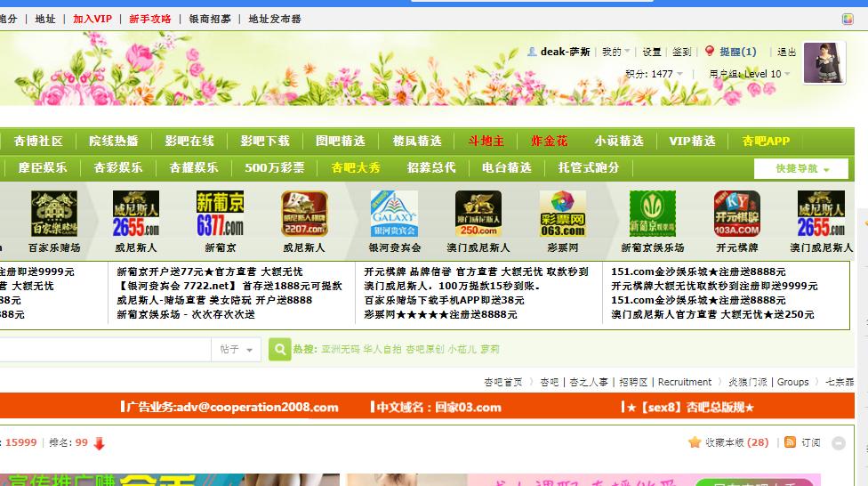Click ad text 新葡京开户送77元★官方直营
The height and width of the screenshot is (486, 868).
pyautogui.click(x=210, y=271)
